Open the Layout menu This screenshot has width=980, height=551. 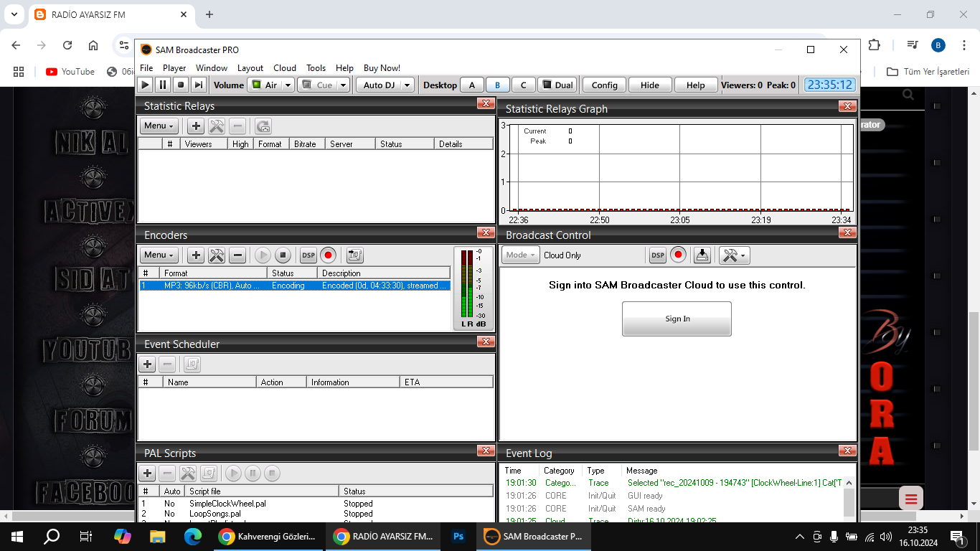(x=250, y=68)
